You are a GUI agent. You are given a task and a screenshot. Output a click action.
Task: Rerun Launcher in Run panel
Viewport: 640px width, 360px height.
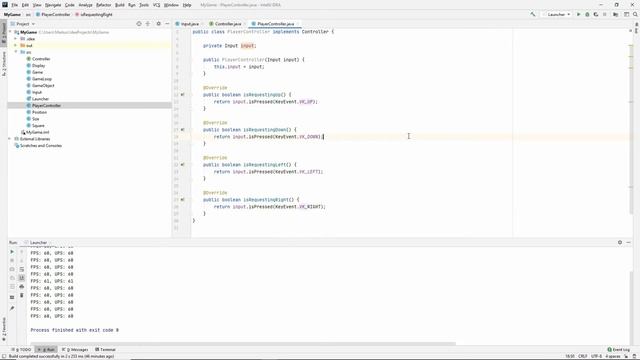[x=12, y=252]
